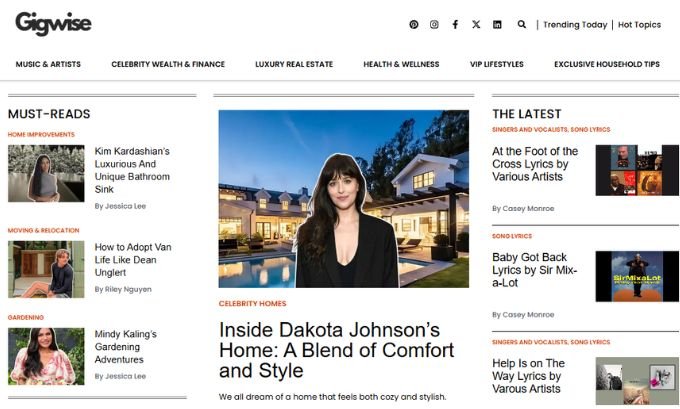Click the Gigwise logo
Screen dimensions: 680x409
click(53, 23)
